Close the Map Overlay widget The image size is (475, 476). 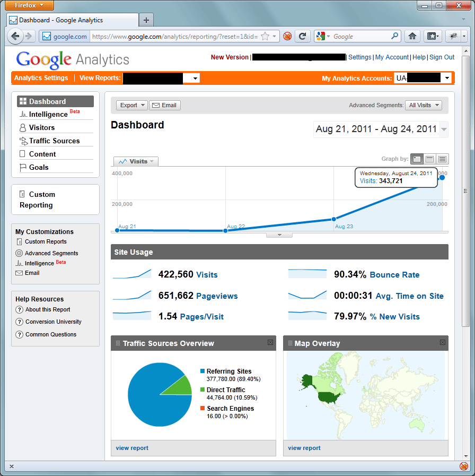443,342
